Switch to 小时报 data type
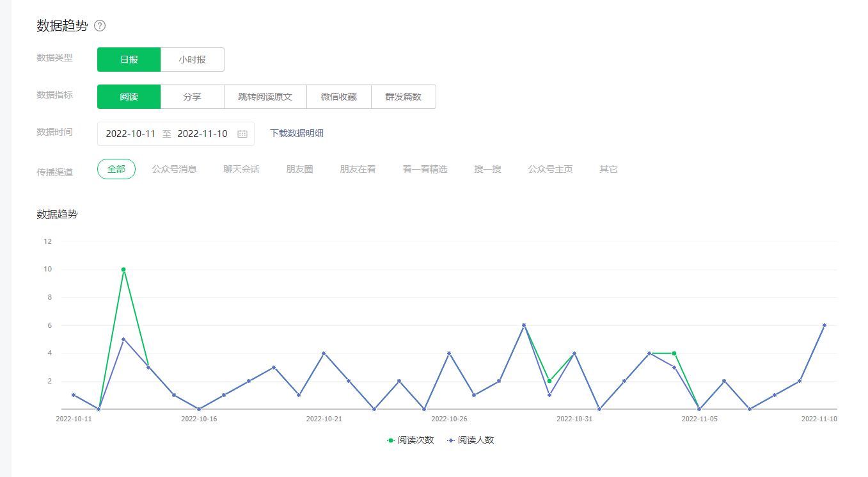 click(192, 60)
